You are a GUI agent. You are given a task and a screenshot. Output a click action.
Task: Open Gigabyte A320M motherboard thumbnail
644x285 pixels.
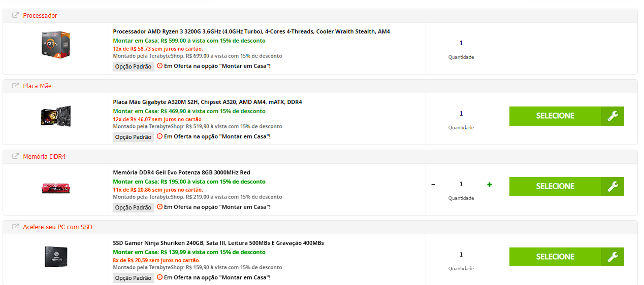pos(56,116)
